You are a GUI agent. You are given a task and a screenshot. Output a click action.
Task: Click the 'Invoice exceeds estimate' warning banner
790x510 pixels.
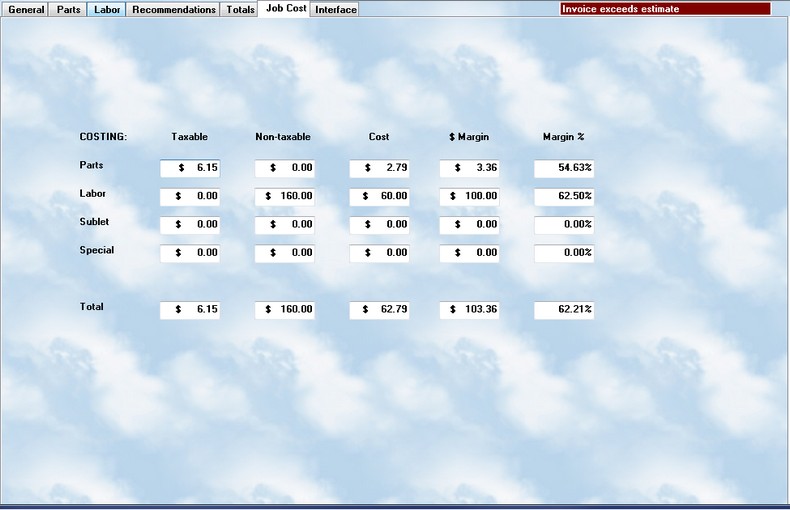coord(665,9)
